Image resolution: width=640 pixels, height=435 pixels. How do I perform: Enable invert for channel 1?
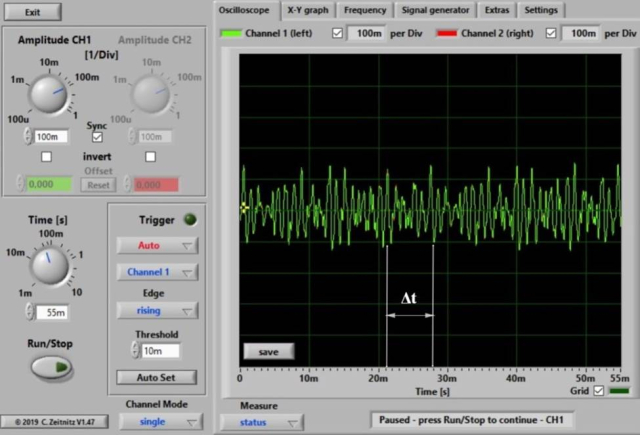(x=46, y=157)
